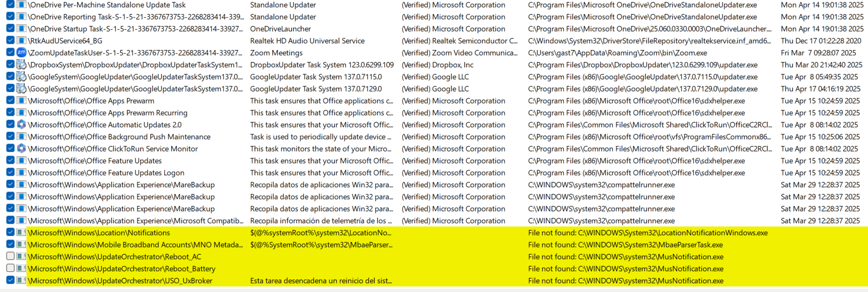This screenshot has width=868, height=292.
Task: Click '(Verified) Zoom Video Communica...' publisher cell
Action: pos(460,53)
